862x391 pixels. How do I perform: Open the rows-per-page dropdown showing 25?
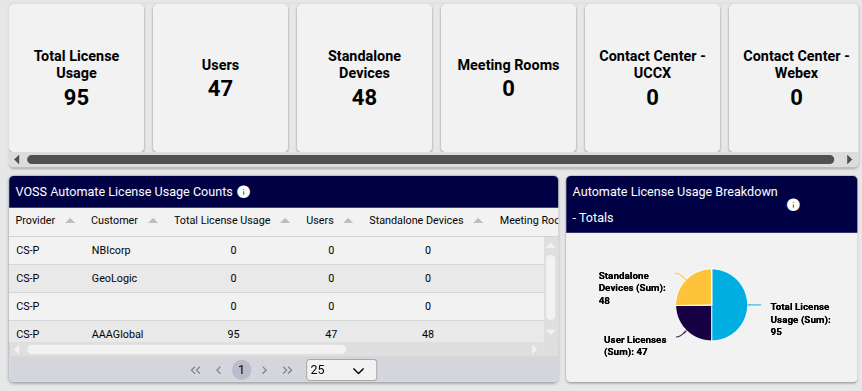(x=341, y=370)
